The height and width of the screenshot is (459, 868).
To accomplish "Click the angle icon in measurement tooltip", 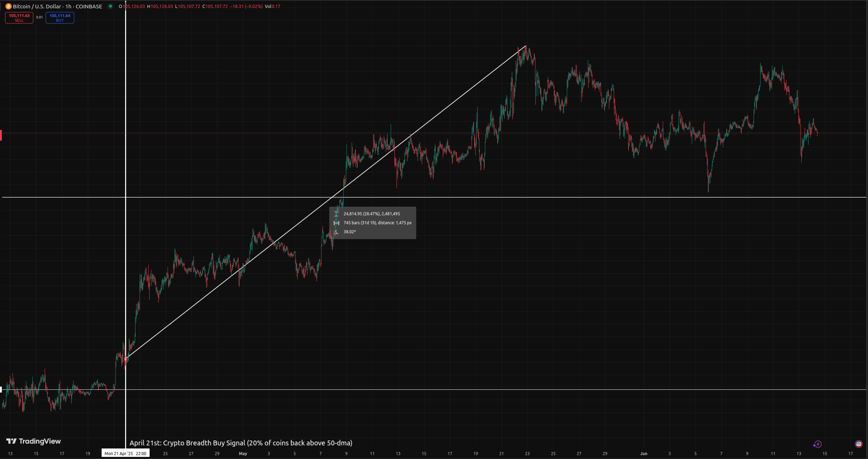I will tap(336, 232).
